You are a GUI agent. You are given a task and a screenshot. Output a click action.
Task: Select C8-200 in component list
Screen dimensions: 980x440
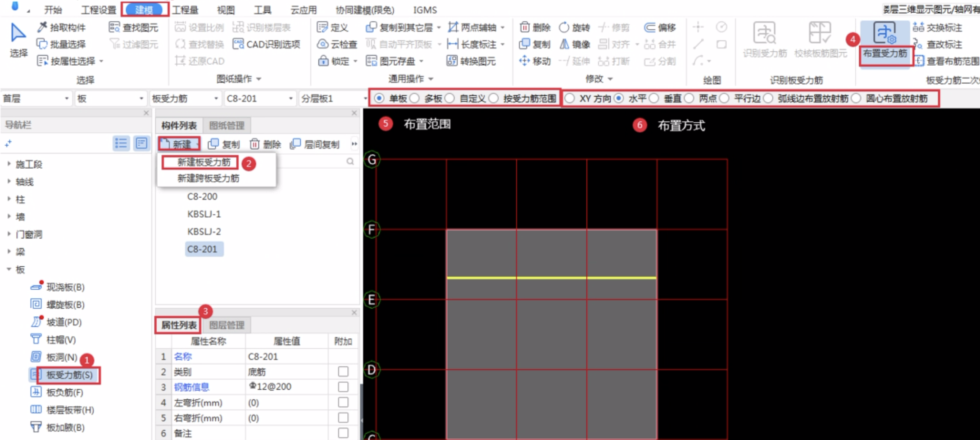(x=202, y=196)
